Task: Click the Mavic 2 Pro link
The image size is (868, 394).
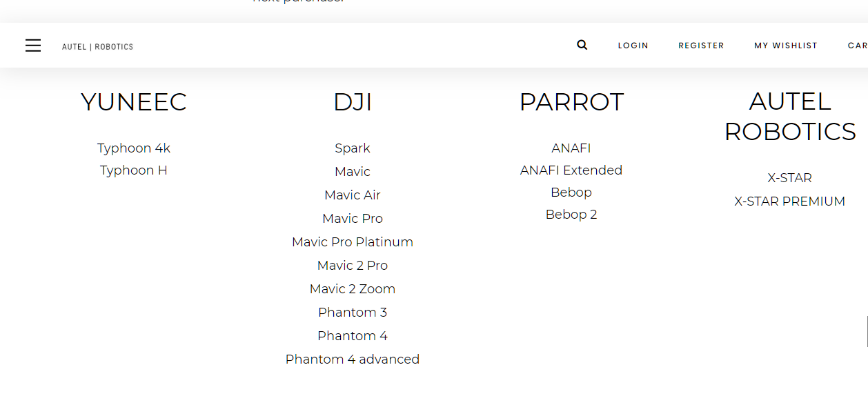Action: coord(353,266)
